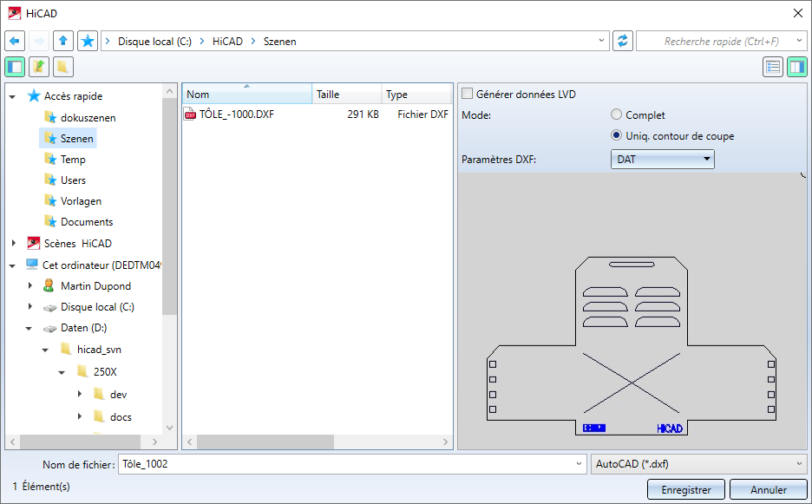Screen dimensions: 812x504
Task: Click HiCAD breadcrumb in address bar
Action: click(x=227, y=42)
